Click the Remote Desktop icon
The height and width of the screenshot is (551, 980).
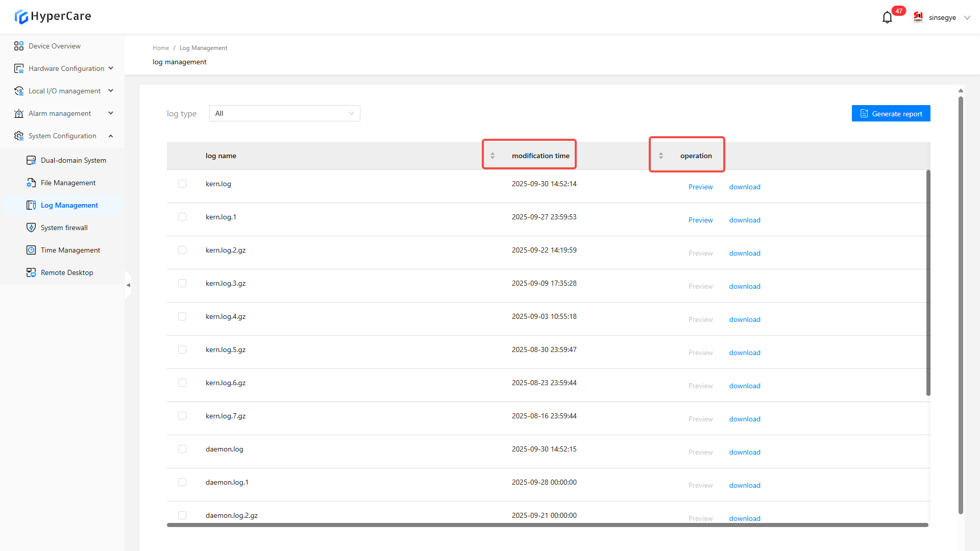(31, 272)
